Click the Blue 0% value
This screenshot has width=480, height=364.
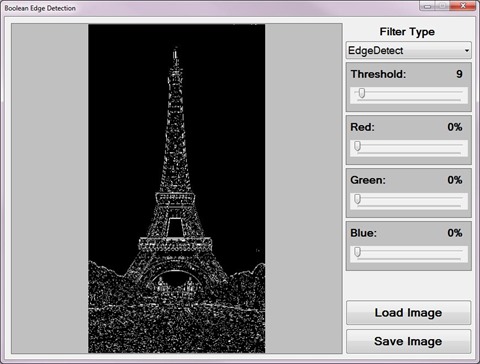click(455, 233)
